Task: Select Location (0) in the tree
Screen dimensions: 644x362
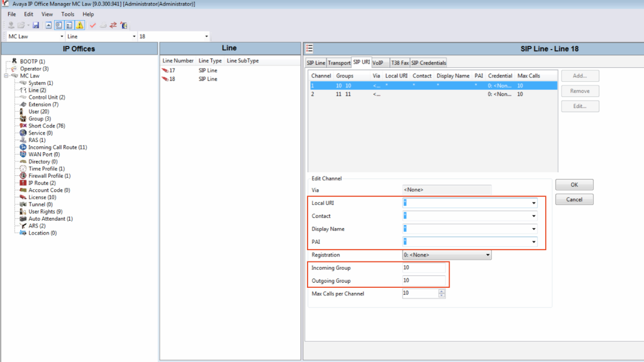Action: tap(42, 233)
